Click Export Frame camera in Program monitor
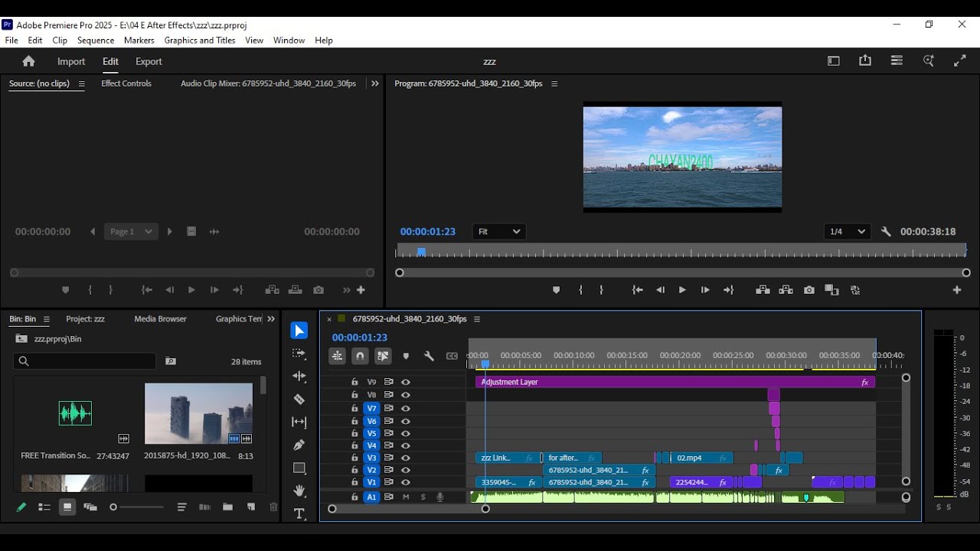Viewport: 980px width, 551px height. [809, 290]
